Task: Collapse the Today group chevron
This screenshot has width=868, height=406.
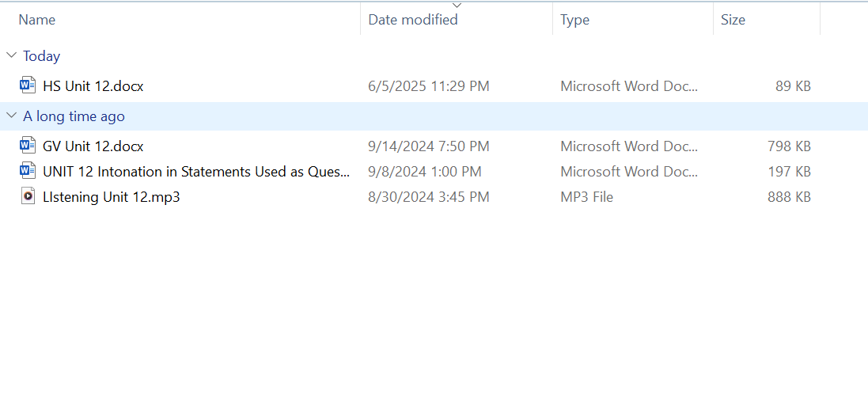Action: point(11,55)
